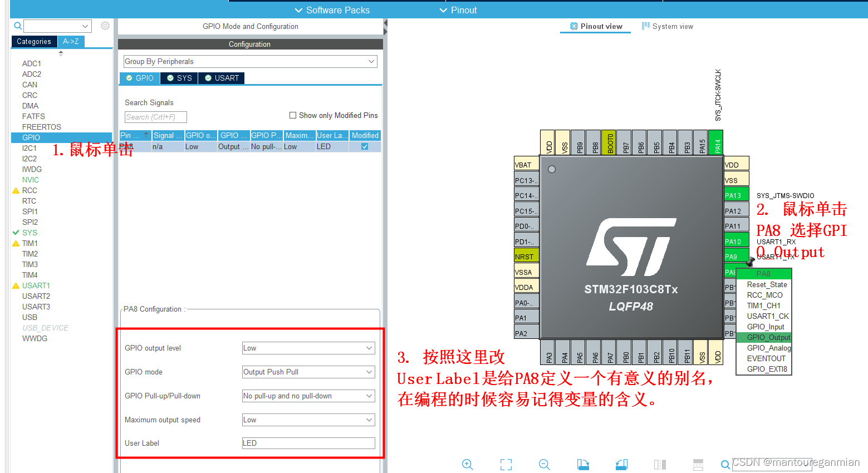Image resolution: width=868 pixels, height=473 pixels.
Task: Click the User Label input field
Action: (308, 444)
